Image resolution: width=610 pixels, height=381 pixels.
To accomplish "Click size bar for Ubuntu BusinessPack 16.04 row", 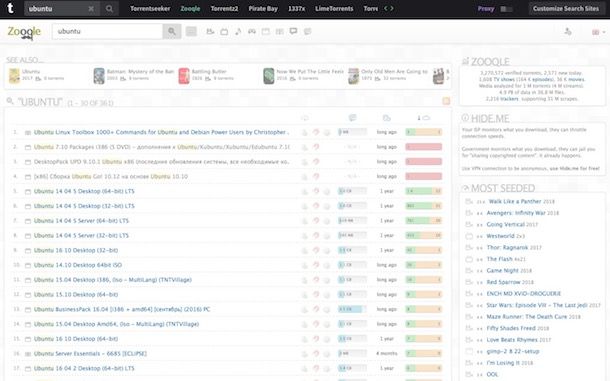I will pos(352,309).
